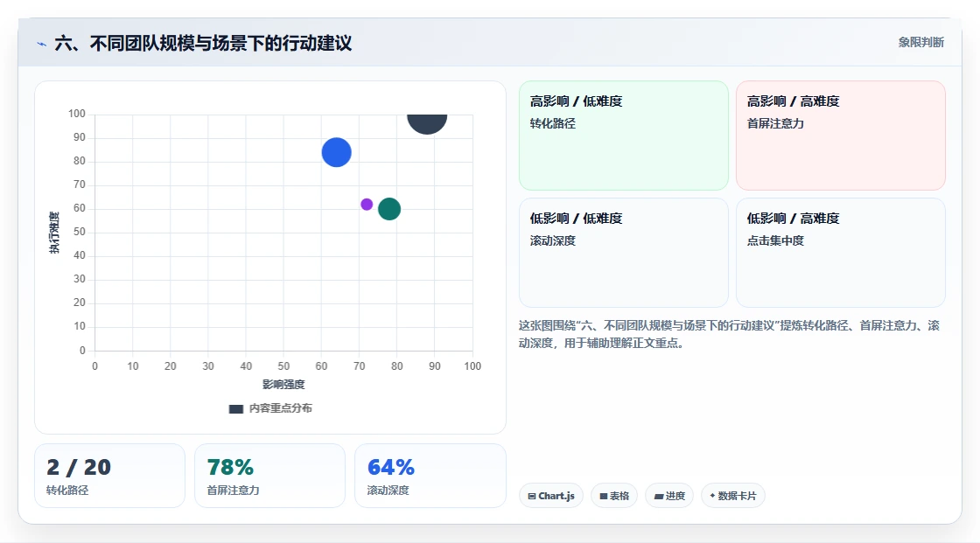
Task: Select the dark navy bubble at chart top
Action: coord(427,123)
